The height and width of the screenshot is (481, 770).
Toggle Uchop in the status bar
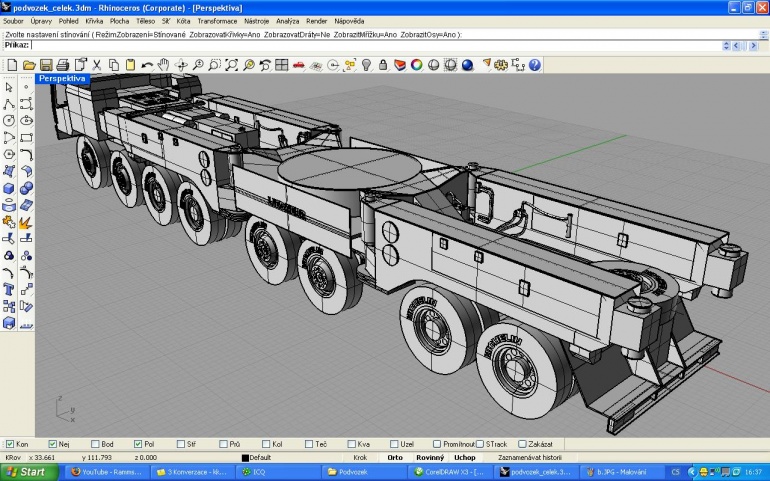click(465, 457)
